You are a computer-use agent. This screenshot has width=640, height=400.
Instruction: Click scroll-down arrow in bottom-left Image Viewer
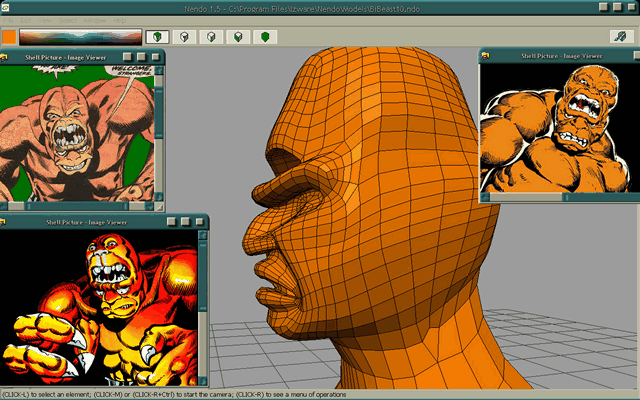click(x=202, y=381)
